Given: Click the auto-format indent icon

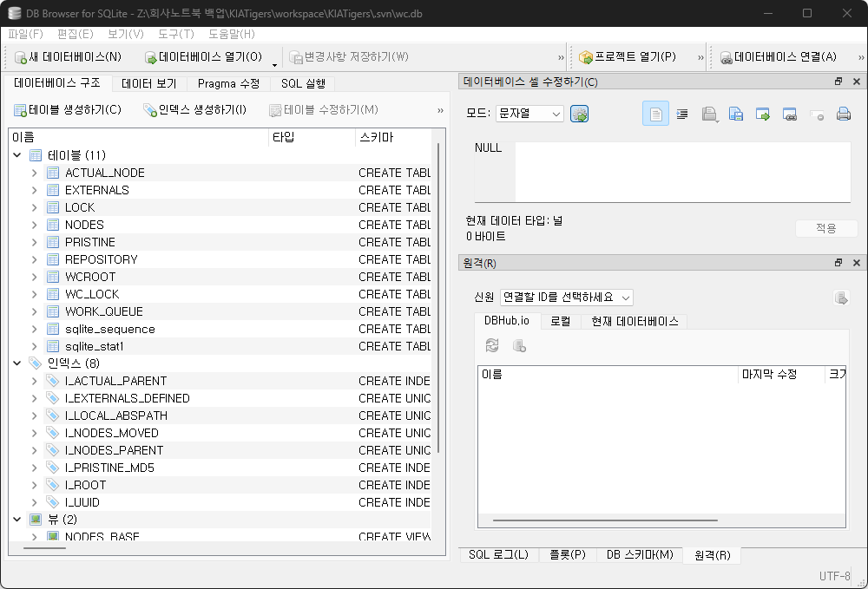Looking at the screenshot, I should click(x=682, y=114).
